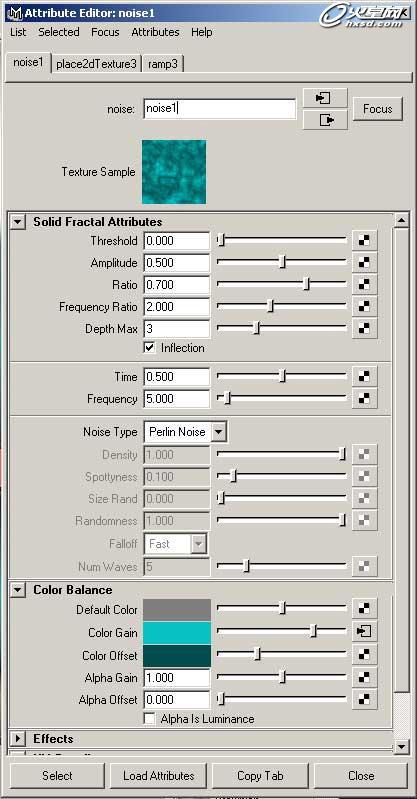This screenshot has height=799, width=417.
Task: Open the Attributes menu
Action: (x=155, y=32)
